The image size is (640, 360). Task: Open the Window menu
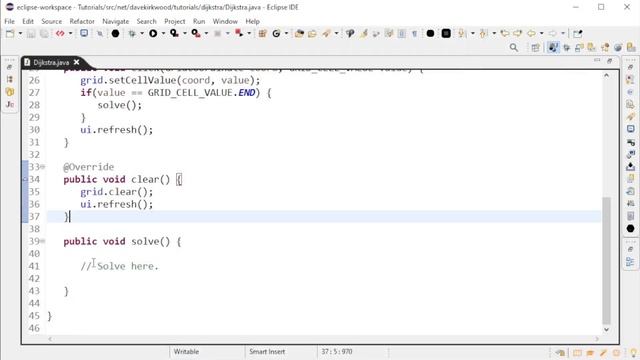tap(225, 21)
